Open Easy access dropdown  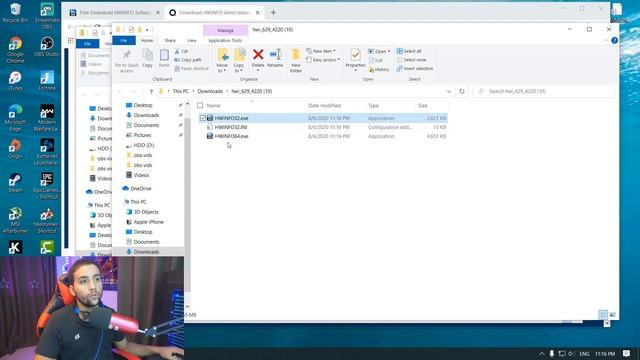[x=323, y=60]
